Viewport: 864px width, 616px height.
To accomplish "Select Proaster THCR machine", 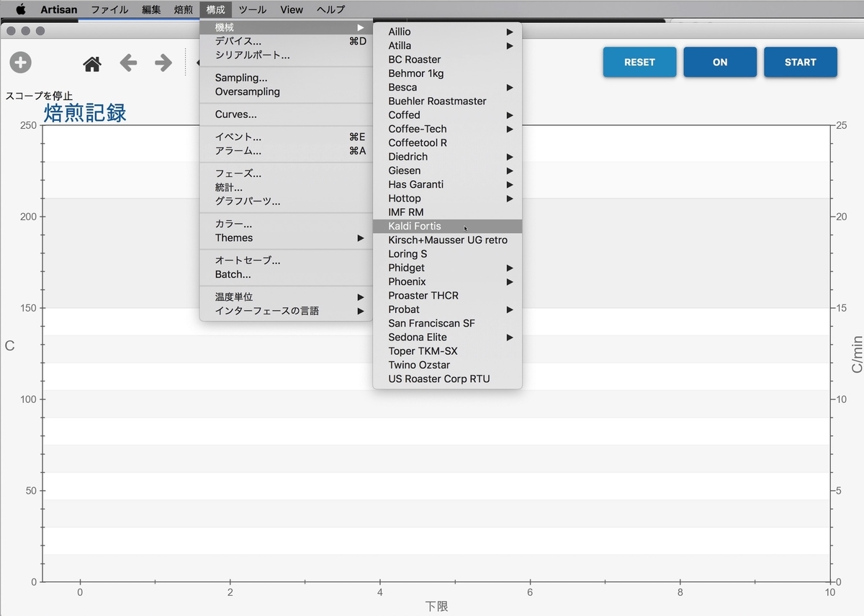I will point(448,296).
